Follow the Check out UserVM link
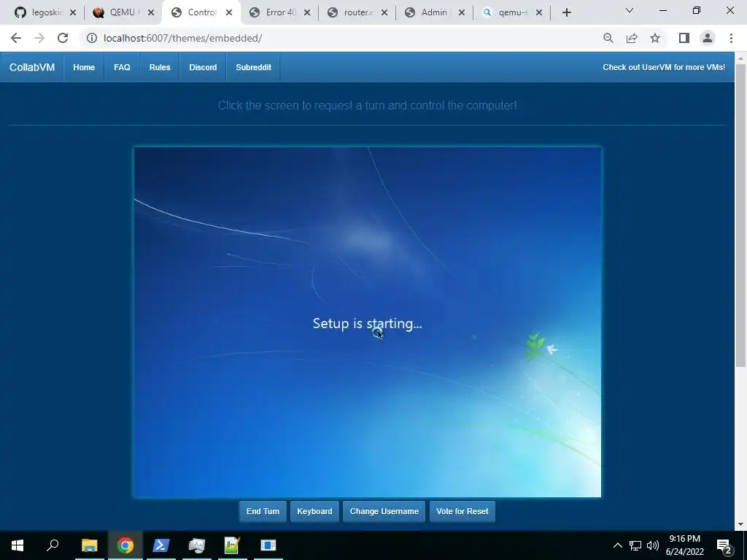Image resolution: width=747 pixels, height=560 pixels. [664, 67]
